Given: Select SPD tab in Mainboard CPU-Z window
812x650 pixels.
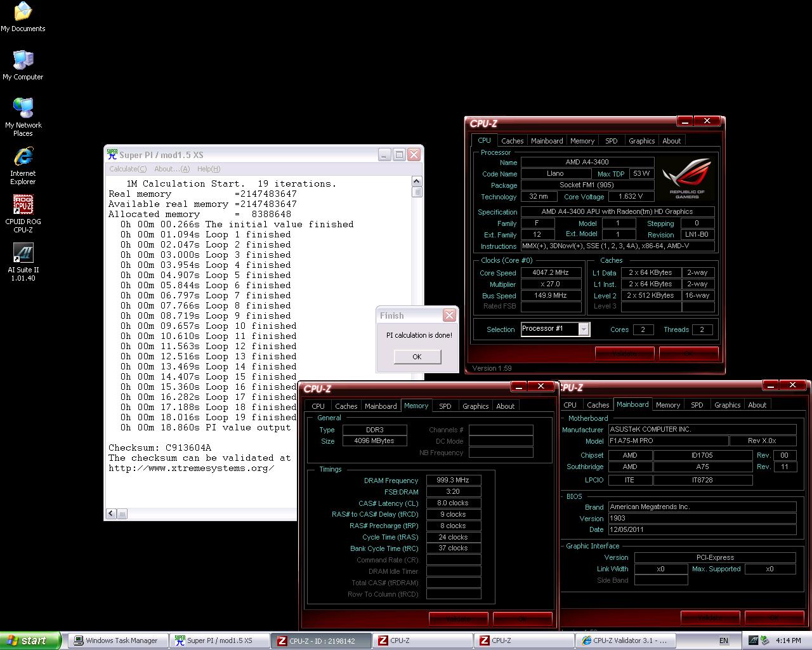Looking at the screenshot, I should 697,405.
